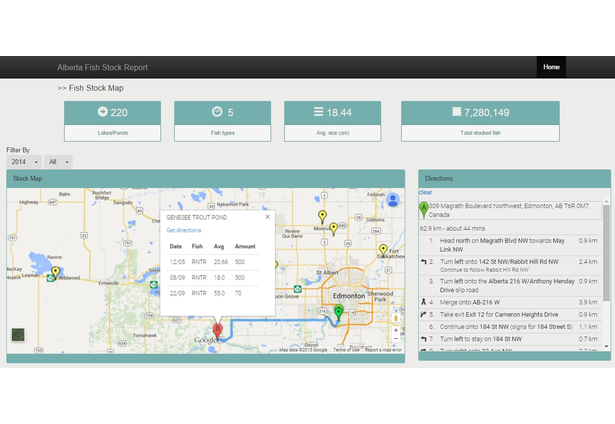Screen dimensions: 615x424
Task: Click the 7,280,149 total value
Action: (487, 113)
